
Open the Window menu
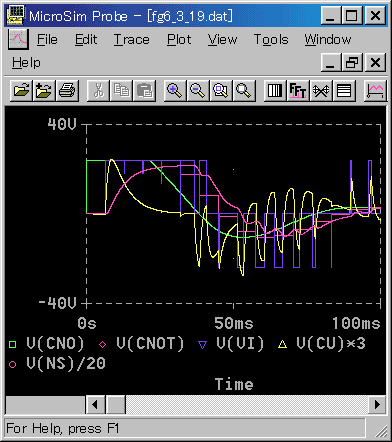pyautogui.click(x=328, y=40)
